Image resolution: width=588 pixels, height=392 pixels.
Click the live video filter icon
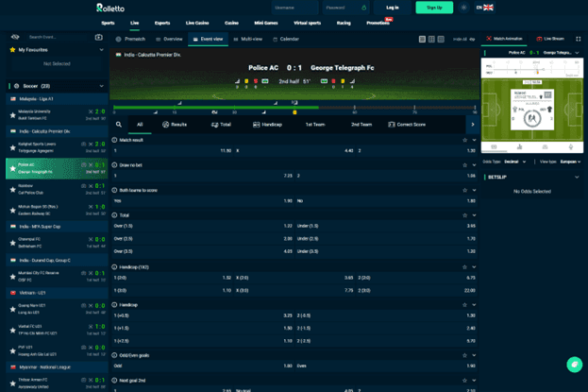click(98, 37)
